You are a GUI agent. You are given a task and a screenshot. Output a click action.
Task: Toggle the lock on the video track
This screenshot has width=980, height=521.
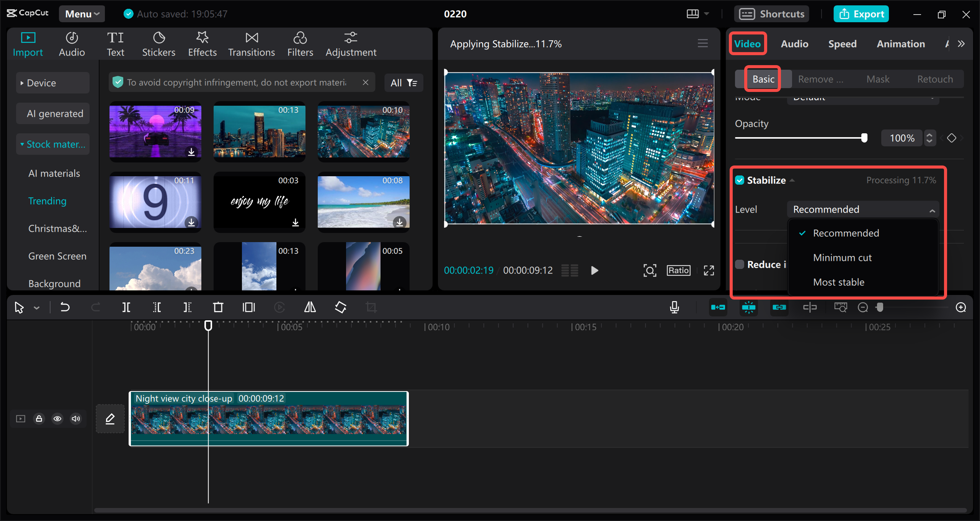pyautogui.click(x=39, y=418)
